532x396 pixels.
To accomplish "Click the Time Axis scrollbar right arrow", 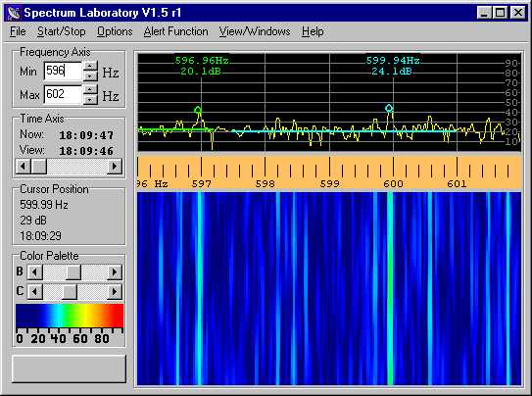I will pos(115,167).
